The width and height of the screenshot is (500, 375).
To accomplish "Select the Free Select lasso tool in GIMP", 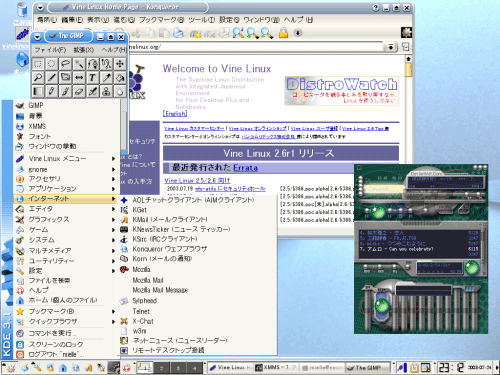I will 65,64.
